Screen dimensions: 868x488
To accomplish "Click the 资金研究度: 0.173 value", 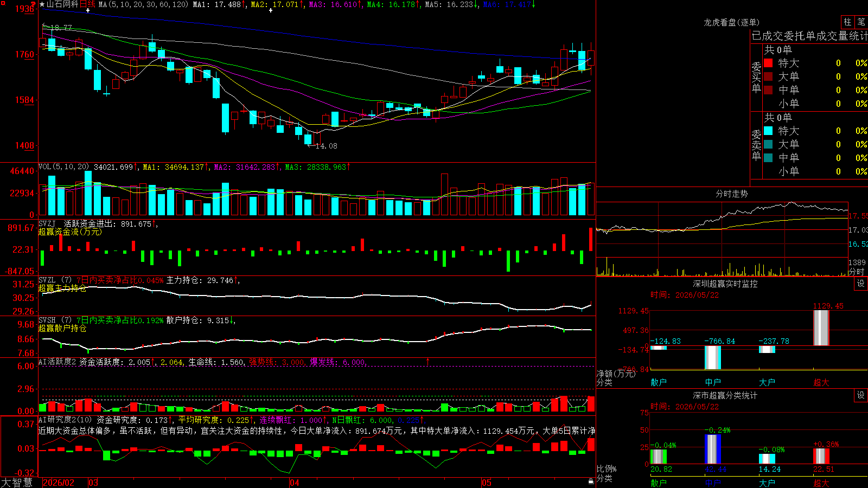I will pyautogui.click(x=132, y=420).
